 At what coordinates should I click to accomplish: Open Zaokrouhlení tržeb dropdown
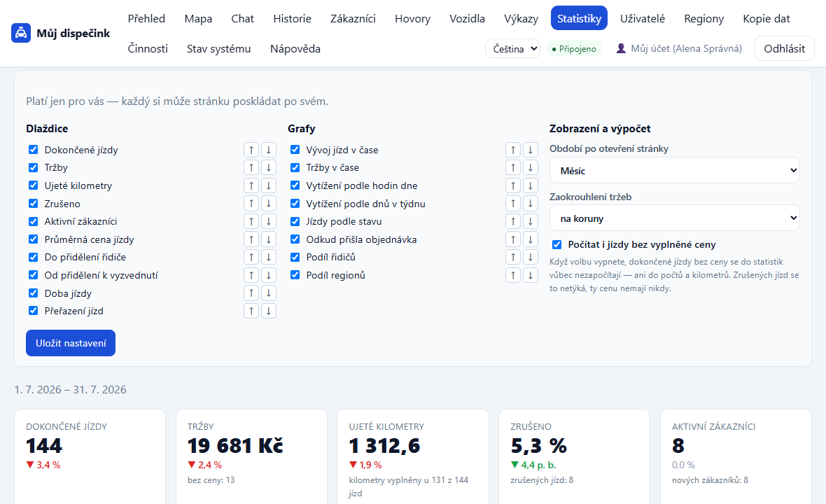(674, 218)
